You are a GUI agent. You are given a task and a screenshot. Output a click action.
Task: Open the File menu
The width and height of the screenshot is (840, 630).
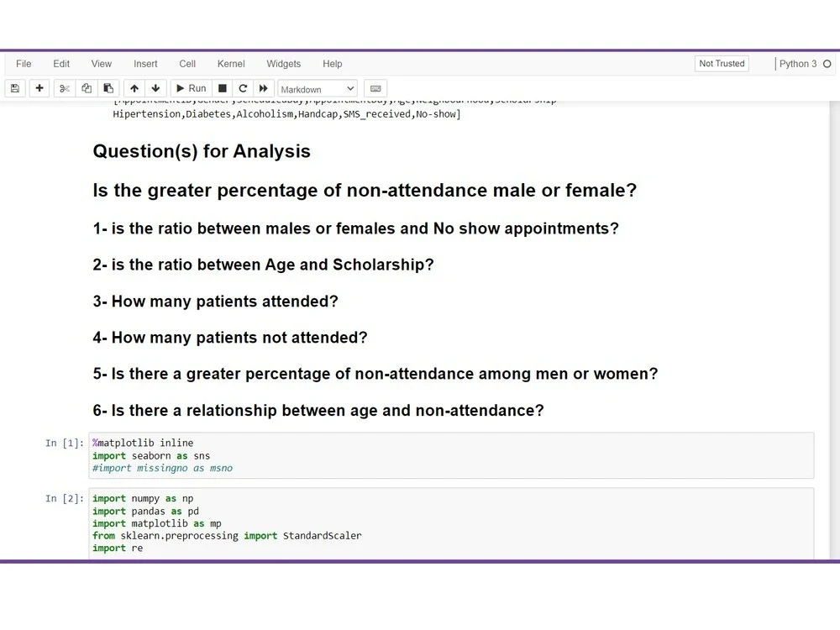click(24, 64)
